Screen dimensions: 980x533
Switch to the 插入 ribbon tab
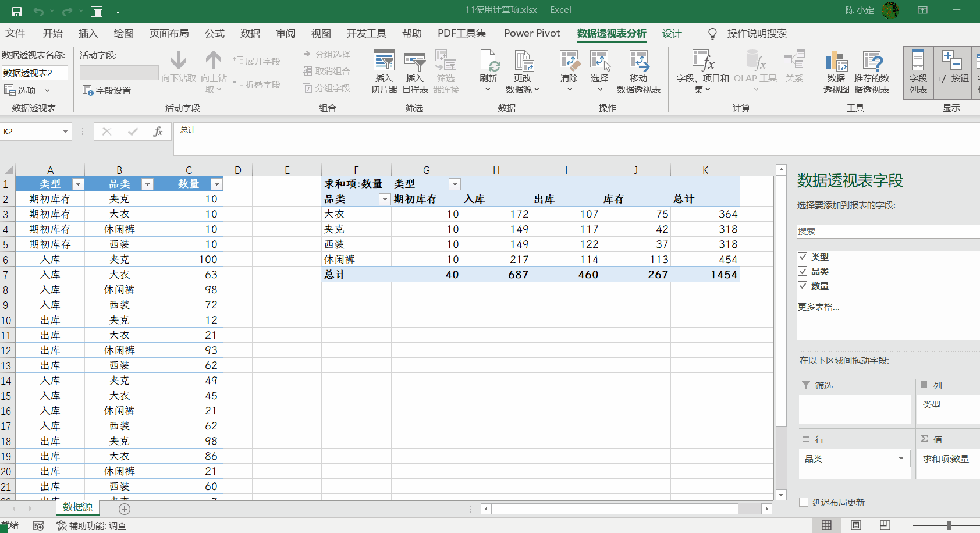click(x=88, y=34)
